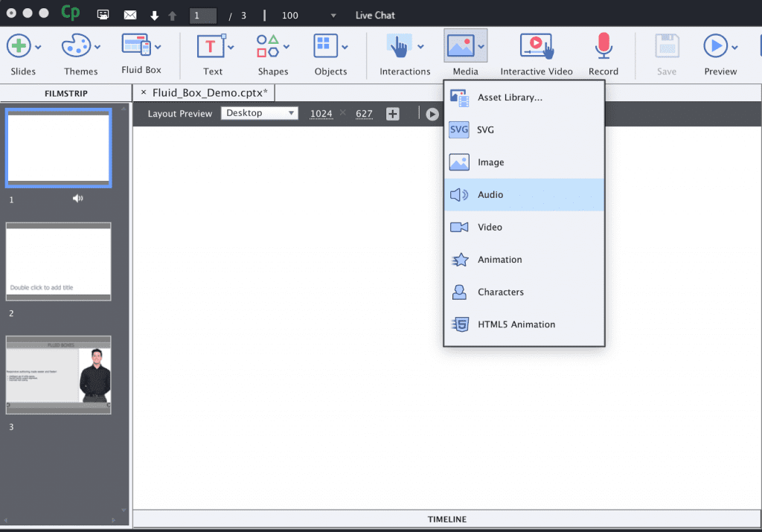This screenshot has height=532, width=762.
Task: Open Interactive Video tool
Action: 537,46
